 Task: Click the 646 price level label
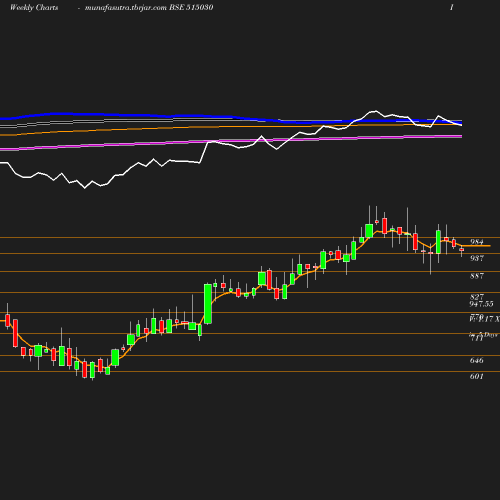(477, 360)
